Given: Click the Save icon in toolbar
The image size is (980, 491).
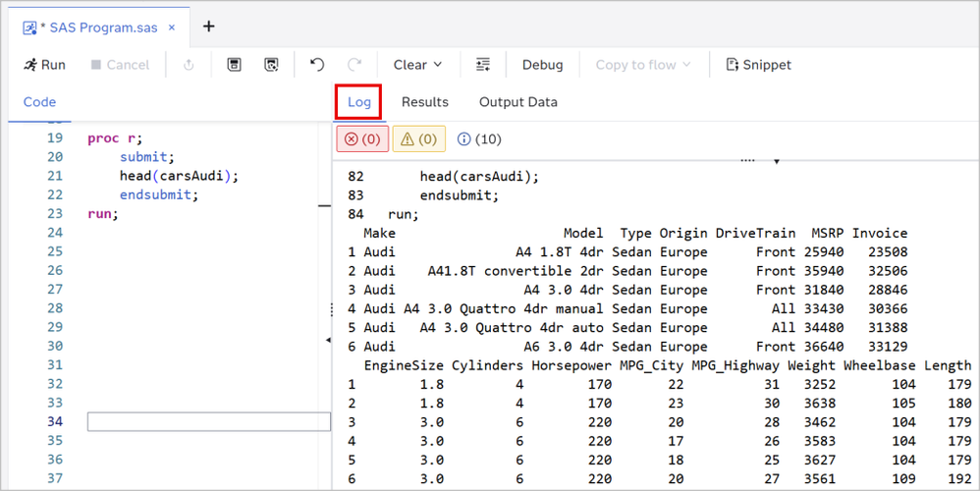Looking at the screenshot, I should pyautogui.click(x=235, y=65).
